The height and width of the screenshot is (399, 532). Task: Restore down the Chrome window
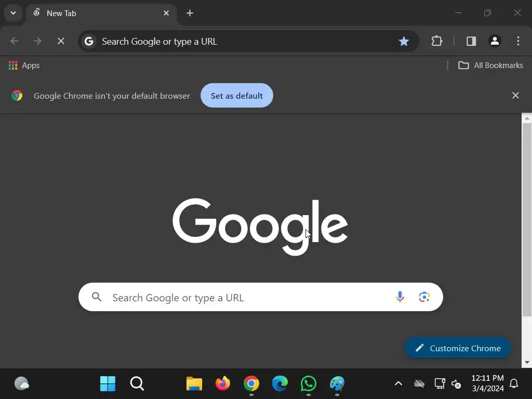click(487, 13)
